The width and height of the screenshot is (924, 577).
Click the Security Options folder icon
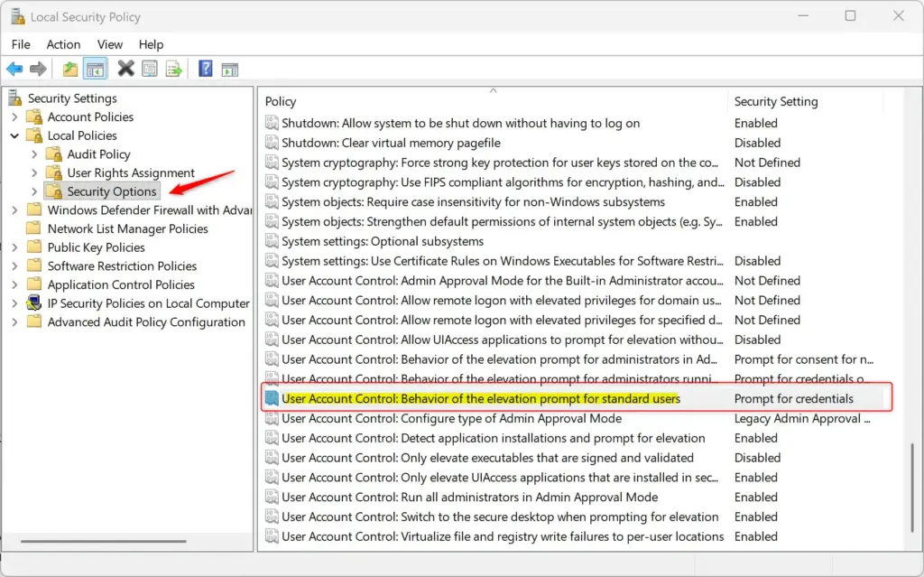click(54, 191)
